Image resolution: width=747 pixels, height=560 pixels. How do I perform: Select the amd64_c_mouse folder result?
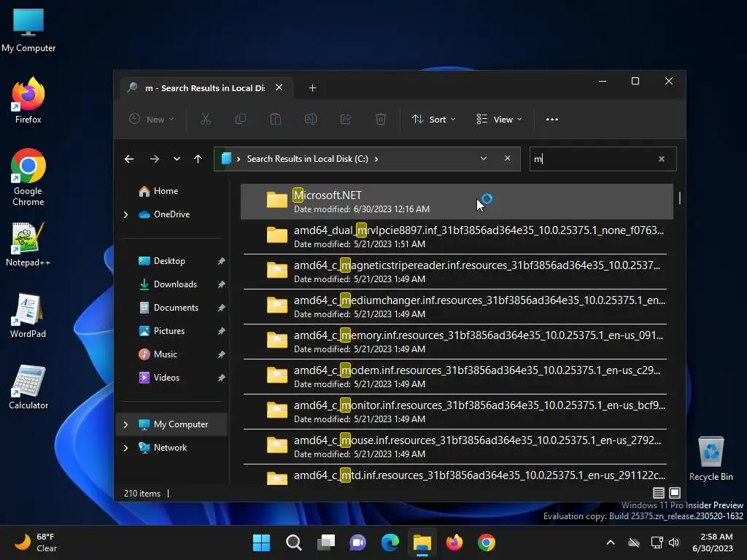457,447
